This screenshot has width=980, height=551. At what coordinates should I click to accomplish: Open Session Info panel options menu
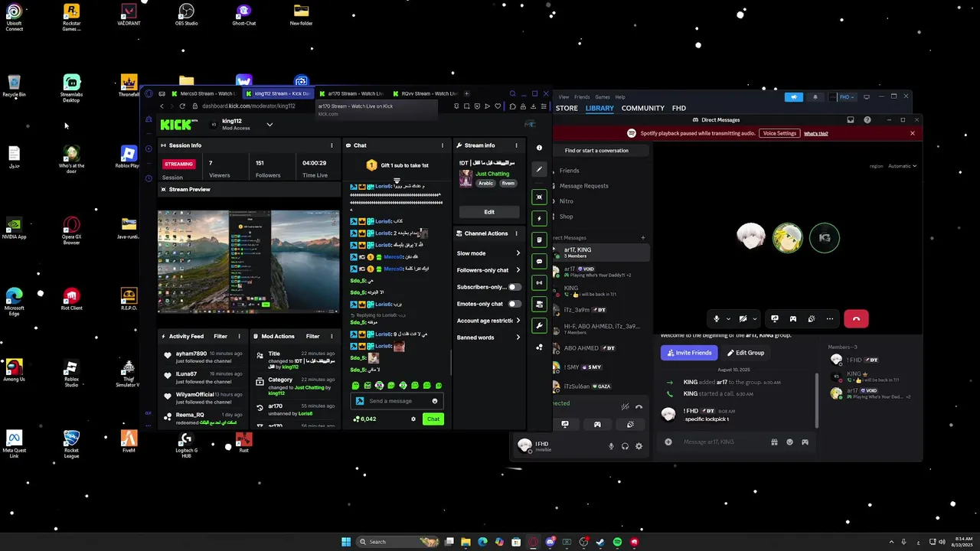pos(332,145)
